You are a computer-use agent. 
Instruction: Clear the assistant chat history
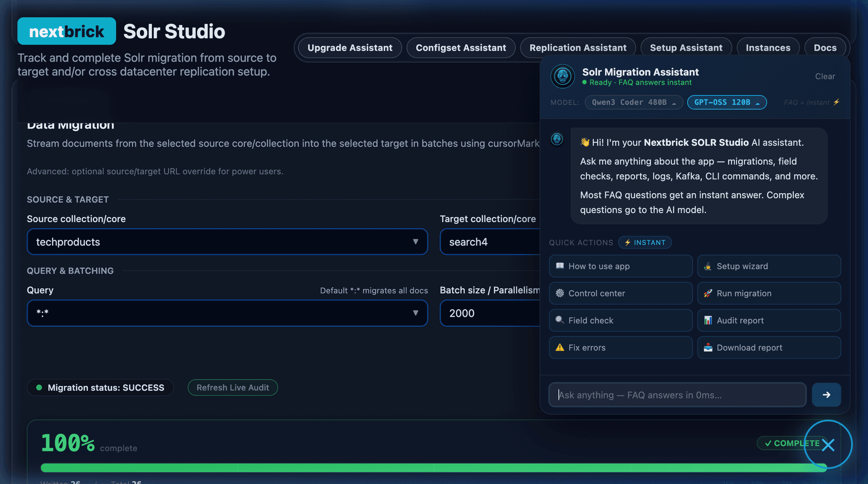point(825,76)
